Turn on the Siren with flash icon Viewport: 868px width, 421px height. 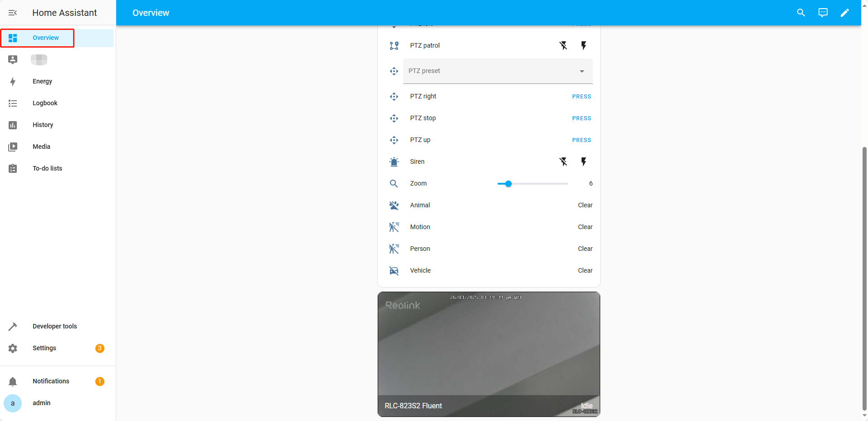[x=584, y=162]
